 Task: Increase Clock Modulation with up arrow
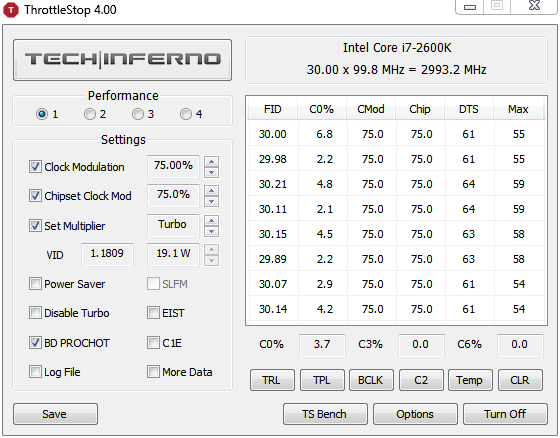click(x=211, y=161)
